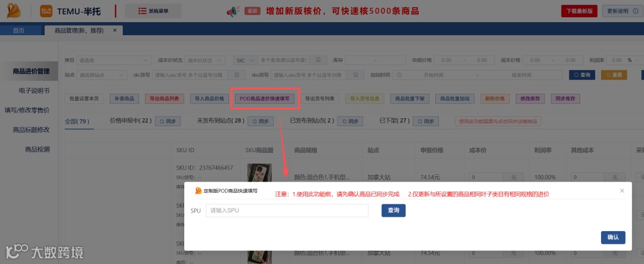Click the 确认 button in POD dialog
The width and height of the screenshot is (644, 264).
point(613,237)
